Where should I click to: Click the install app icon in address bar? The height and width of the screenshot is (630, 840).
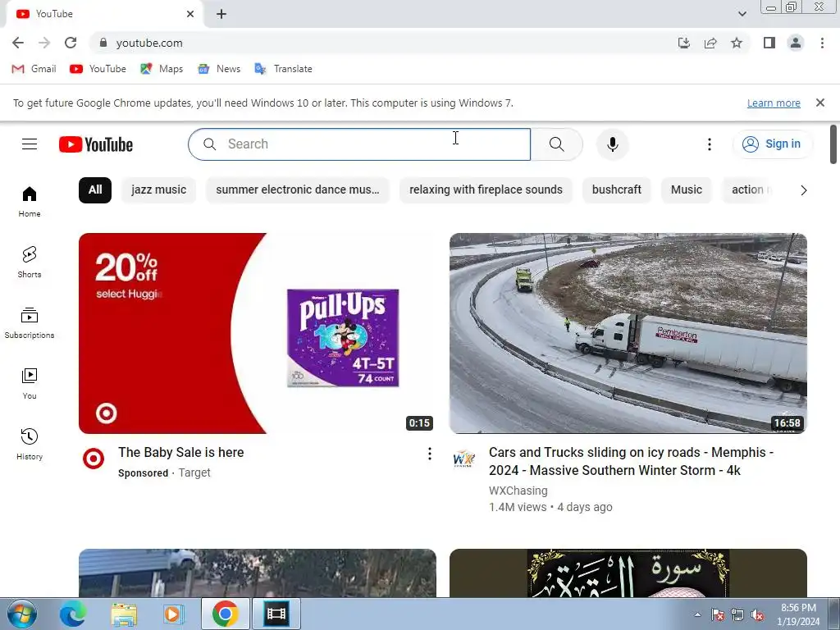coord(684,43)
